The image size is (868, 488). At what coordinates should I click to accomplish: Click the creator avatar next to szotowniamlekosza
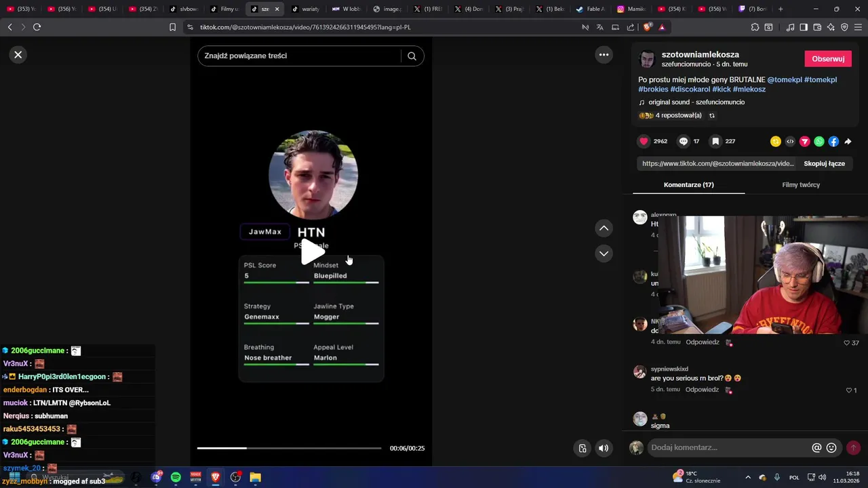[x=647, y=59]
